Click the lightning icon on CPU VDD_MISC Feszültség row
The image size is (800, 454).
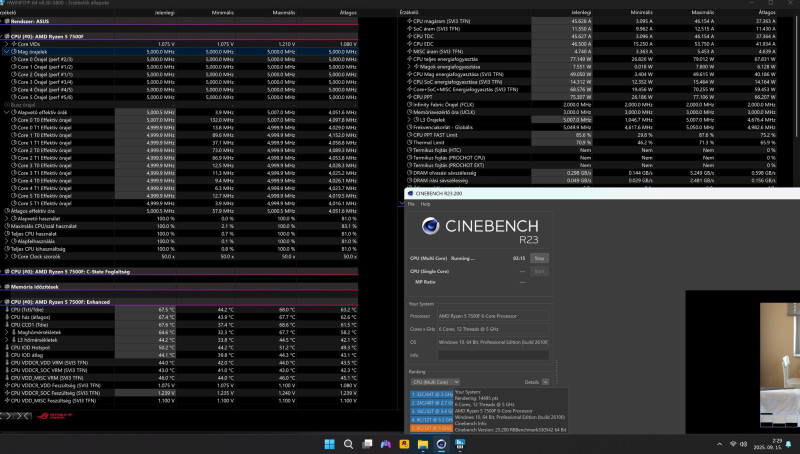tap(7, 400)
